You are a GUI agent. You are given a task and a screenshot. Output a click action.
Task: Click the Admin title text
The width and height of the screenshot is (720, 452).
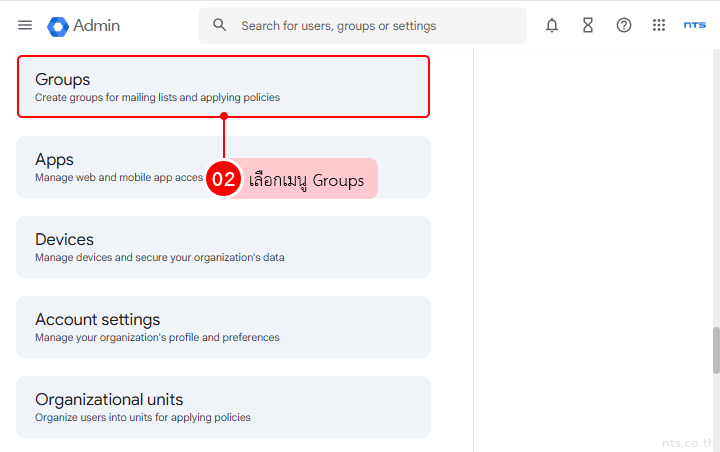[97, 25]
